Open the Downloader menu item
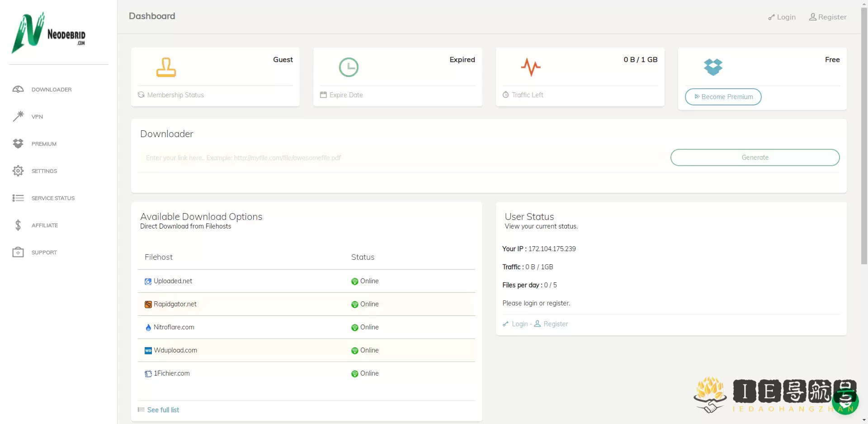 [52, 90]
